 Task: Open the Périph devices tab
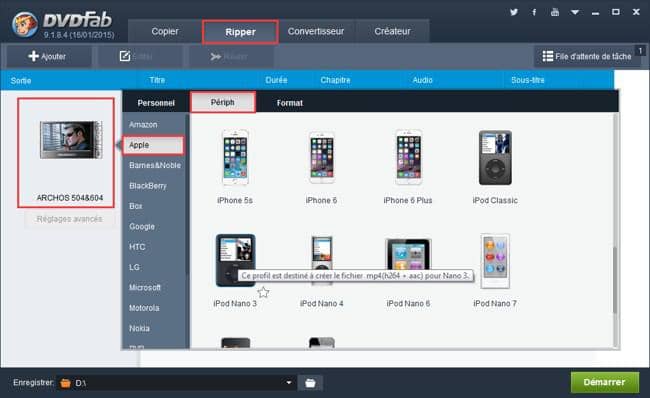point(223,102)
